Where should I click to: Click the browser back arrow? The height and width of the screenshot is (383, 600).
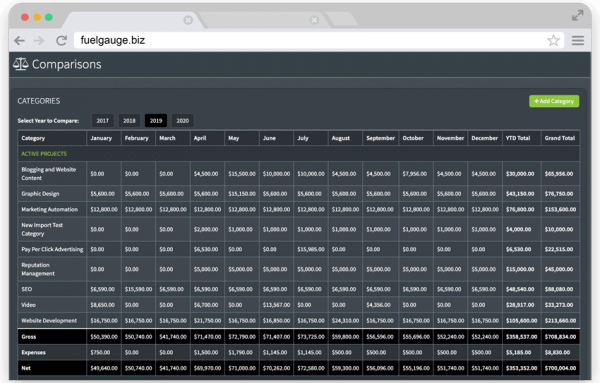pos(19,40)
